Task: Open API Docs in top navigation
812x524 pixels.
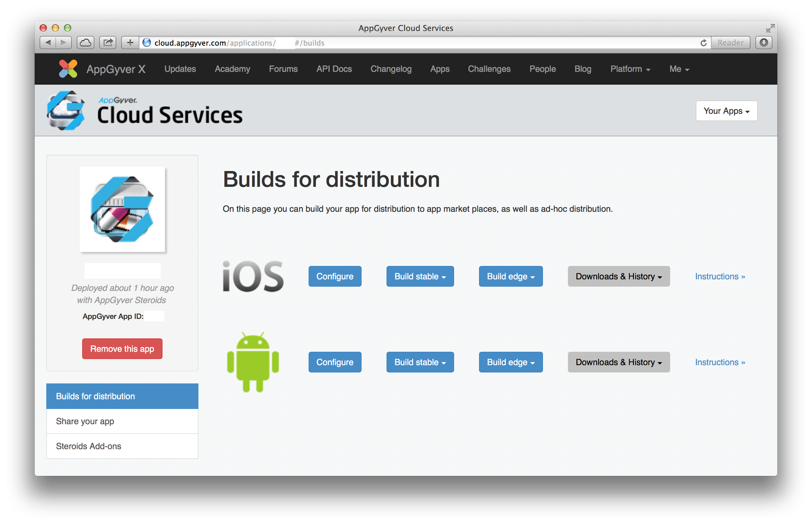Action: coord(334,69)
